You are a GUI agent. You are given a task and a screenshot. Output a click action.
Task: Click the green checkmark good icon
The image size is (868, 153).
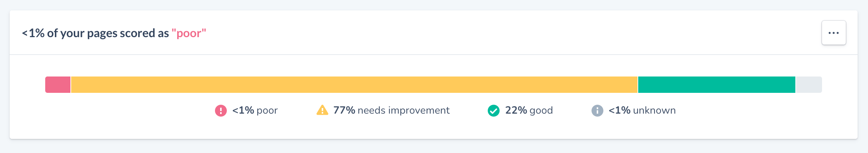[494, 111]
